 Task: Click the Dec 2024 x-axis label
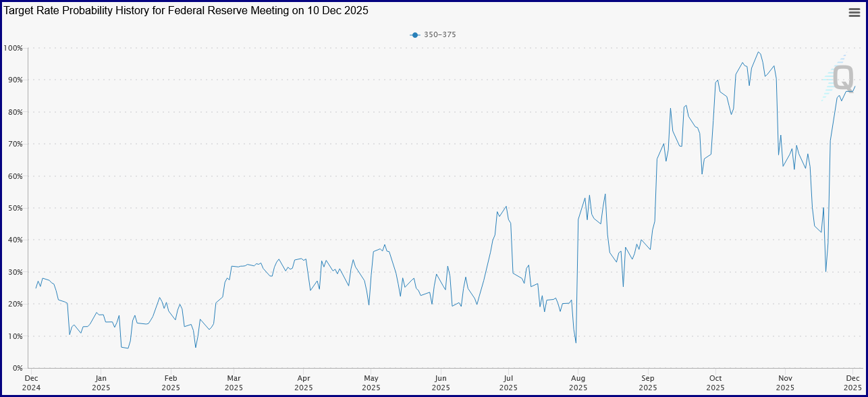32,383
